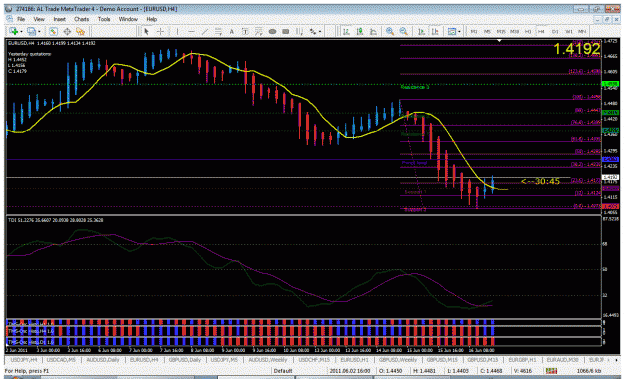Select the Equidistant Channel tool
625x379 pixels.
[218, 31]
